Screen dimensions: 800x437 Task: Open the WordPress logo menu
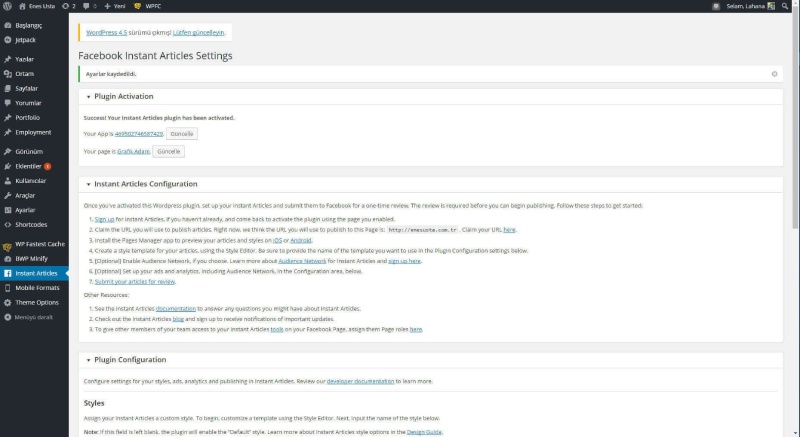pos(7,6)
